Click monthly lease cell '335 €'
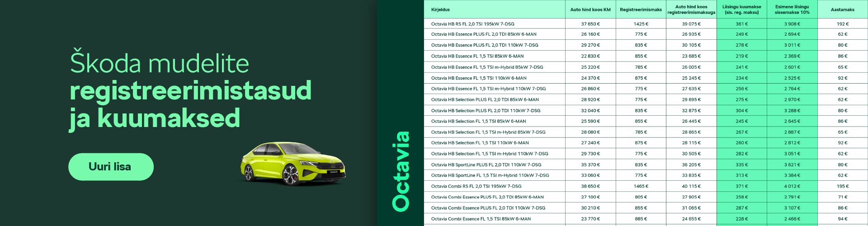Image resolution: width=868 pixels, height=226 pixels. (741, 165)
